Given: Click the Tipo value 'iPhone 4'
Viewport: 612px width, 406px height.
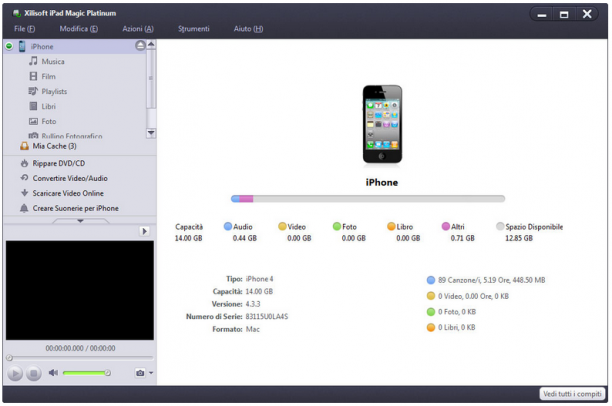Looking at the screenshot, I should [x=260, y=279].
